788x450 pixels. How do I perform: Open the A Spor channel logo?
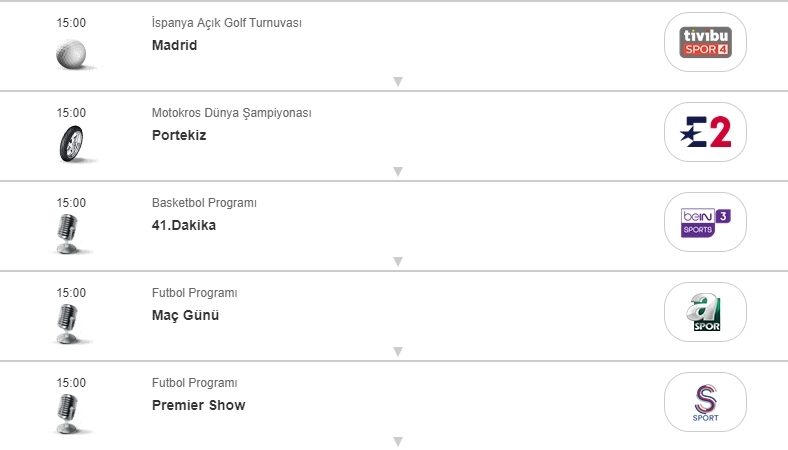(x=705, y=312)
